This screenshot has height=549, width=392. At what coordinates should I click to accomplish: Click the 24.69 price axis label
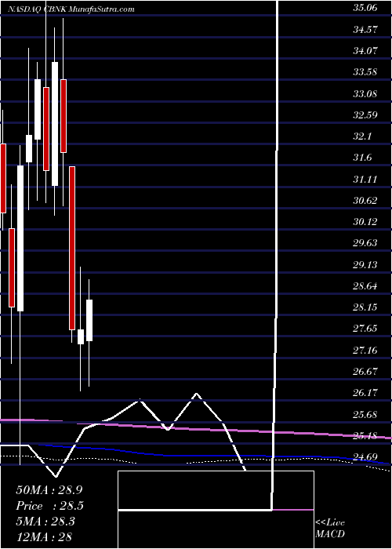click(365, 457)
